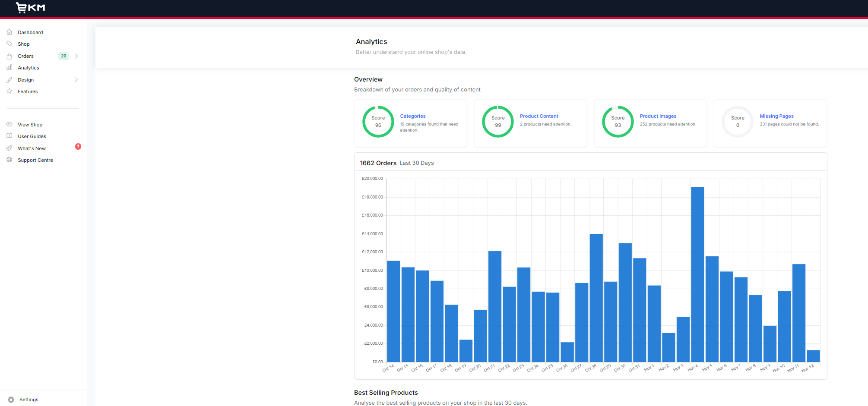
Task: Click the View Shop eye icon
Action: (x=10, y=124)
